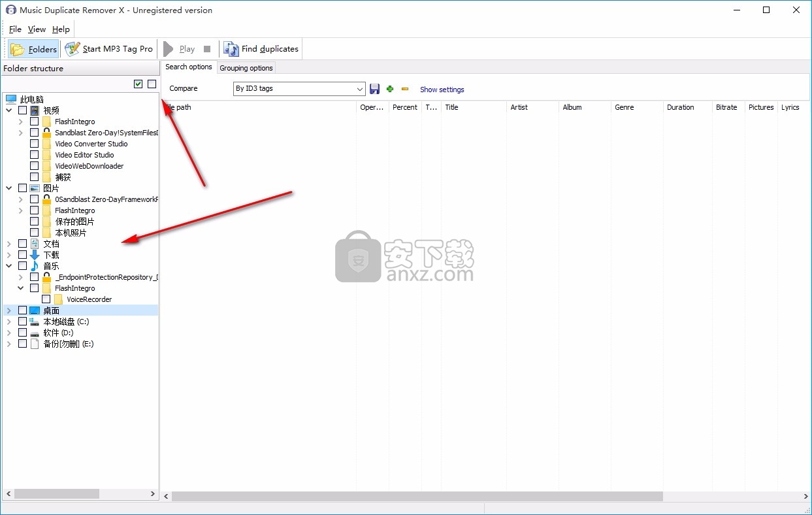
Task: Start Find duplicates
Action: (x=261, y=49)
